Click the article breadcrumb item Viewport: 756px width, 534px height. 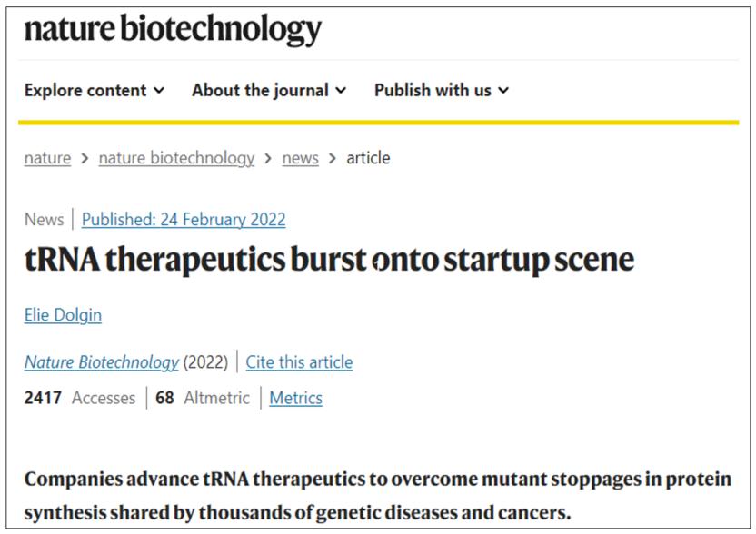[368, 158]
